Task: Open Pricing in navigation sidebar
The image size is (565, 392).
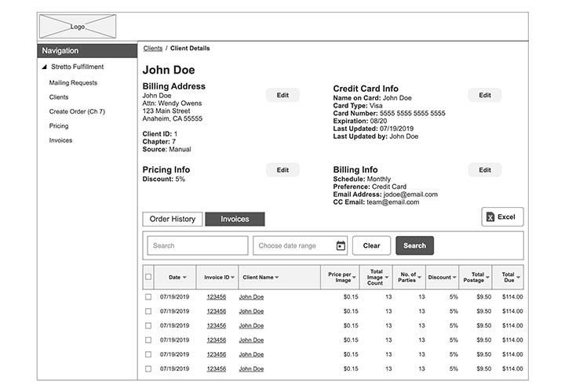Action: coord(59,126)
